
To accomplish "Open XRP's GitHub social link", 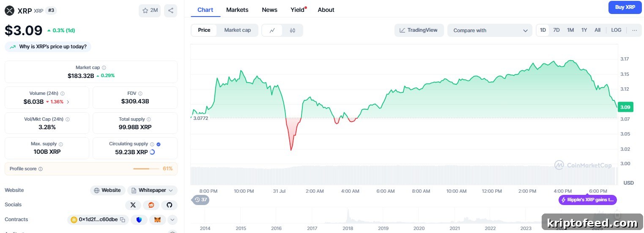I will [x=170, y=205].
